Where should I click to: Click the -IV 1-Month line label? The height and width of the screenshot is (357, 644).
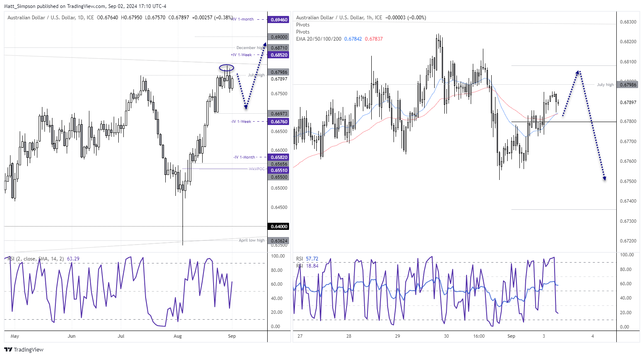[244, 157]
